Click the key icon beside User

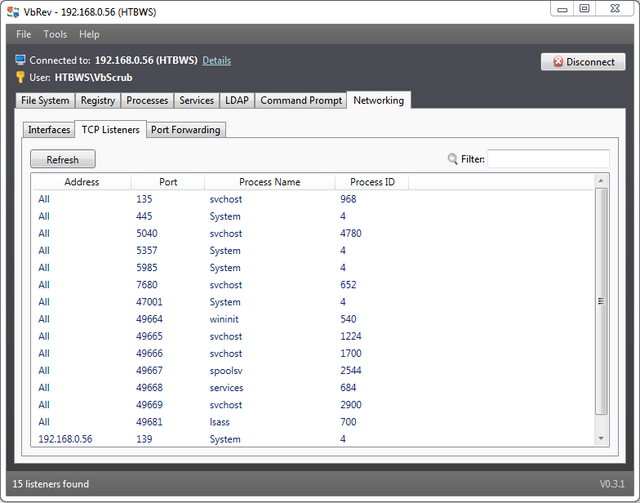[20, 77]
